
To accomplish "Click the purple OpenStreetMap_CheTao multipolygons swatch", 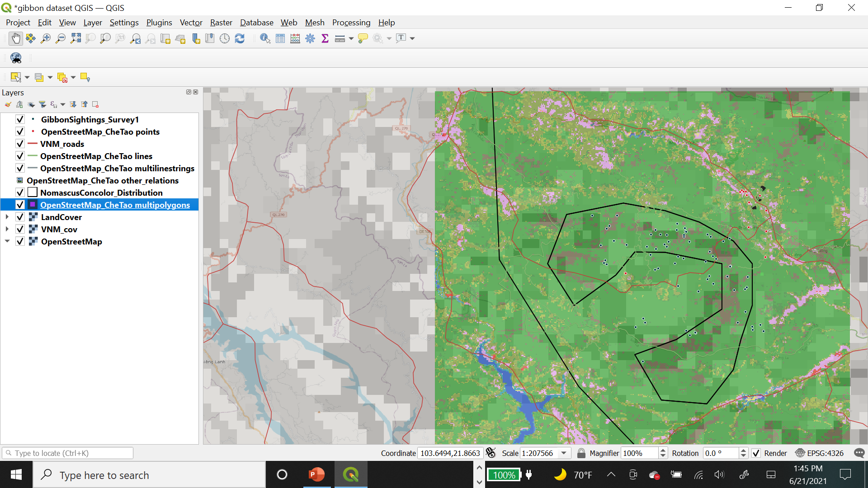I will (33, 205).
